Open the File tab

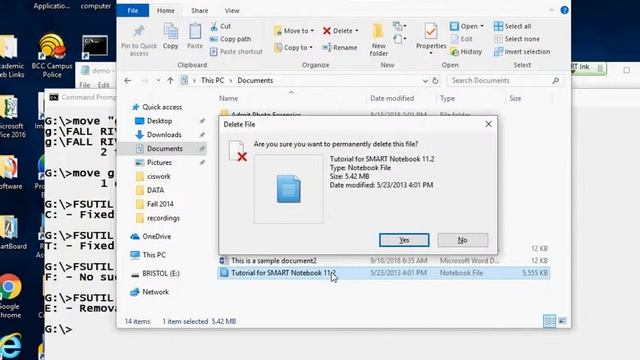click(x=133, y=11)
